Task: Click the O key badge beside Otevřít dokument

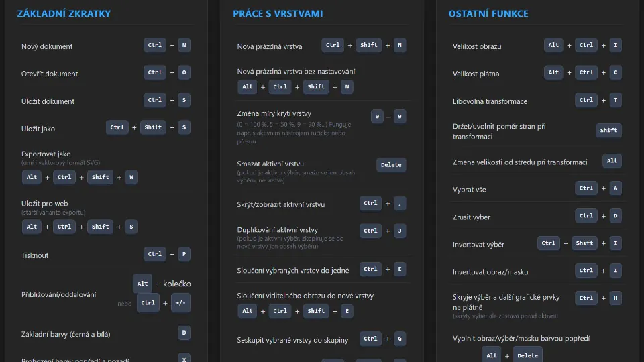Action: click(x=184, y=72)
